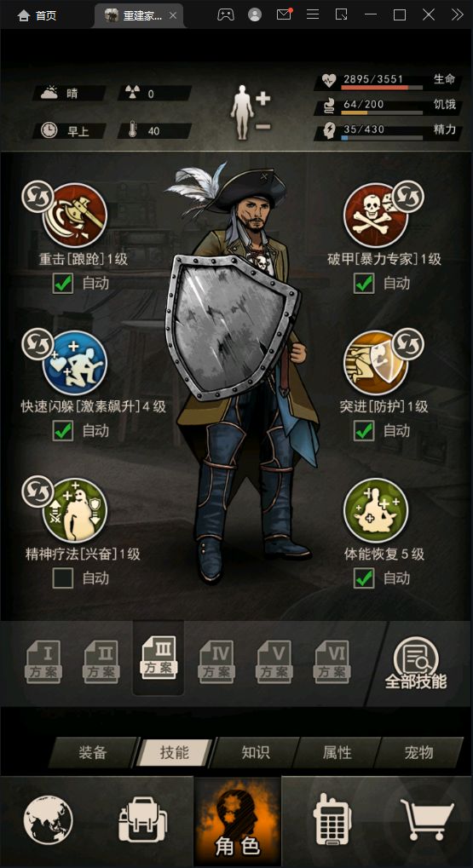Select the 突进[防护] shield skill icon
Screen dimensions: 473x868
(x=376, y=363)
